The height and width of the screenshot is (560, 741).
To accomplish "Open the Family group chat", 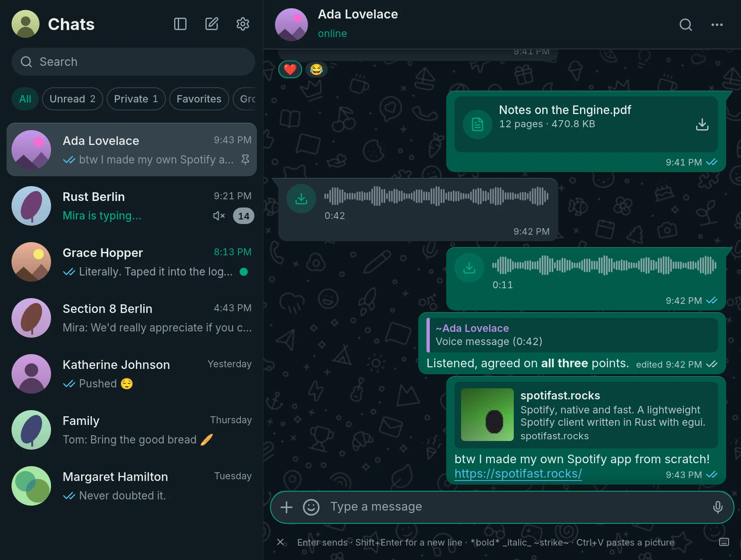I will coord(132,430).
